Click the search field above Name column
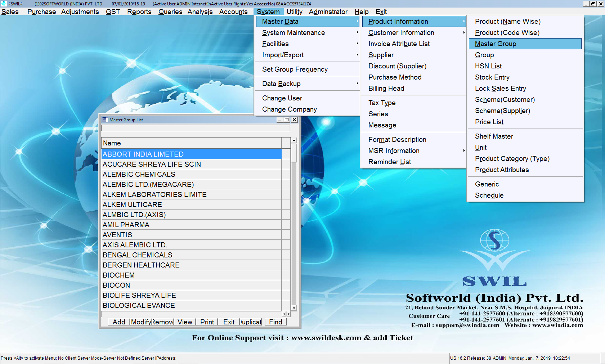605x364 pixels. coord(196,129)
